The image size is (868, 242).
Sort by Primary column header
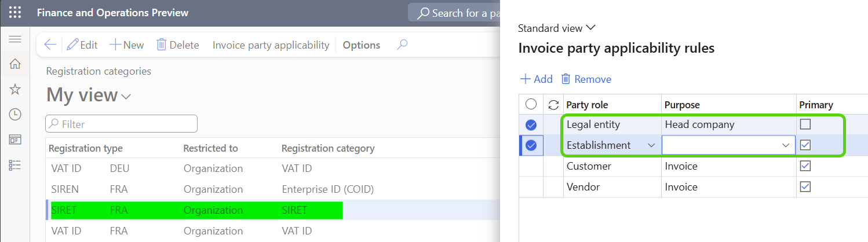(x=816, y=105)
